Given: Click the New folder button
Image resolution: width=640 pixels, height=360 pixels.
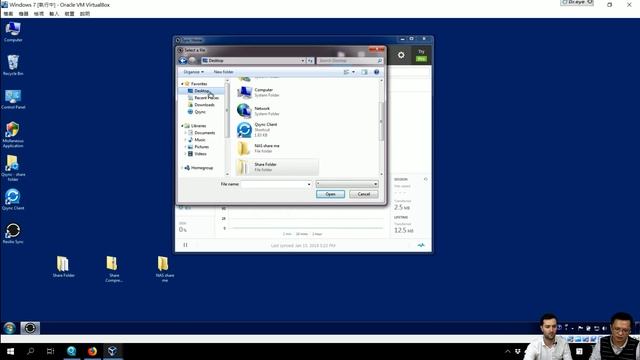Looking at the screenshot, I should [x=223, y=72].
